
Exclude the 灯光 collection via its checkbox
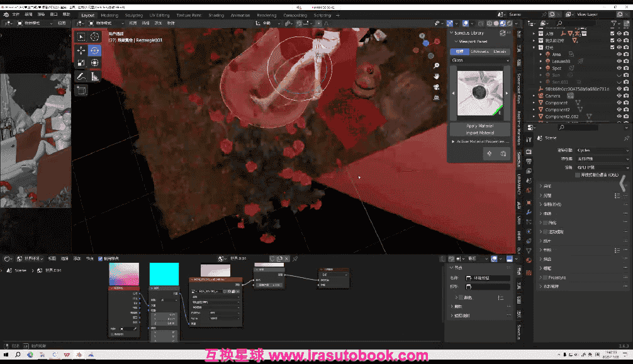[x=612, y=47]
